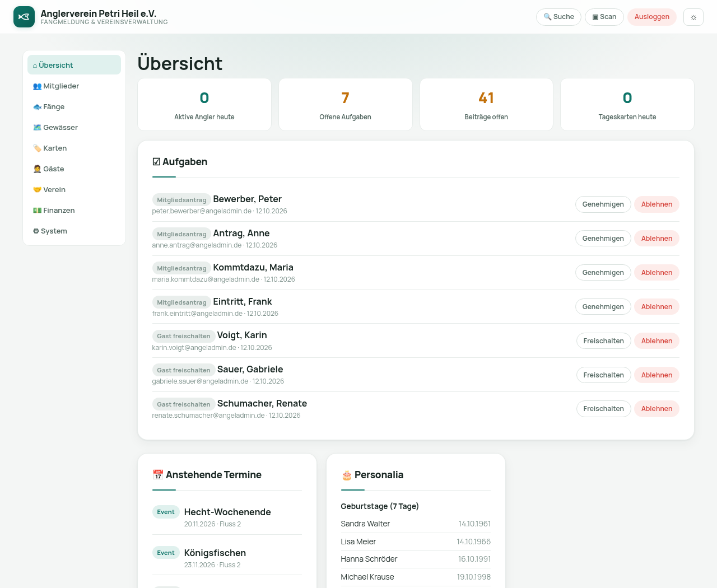Open the Hecht-Wochenende event

227,512
